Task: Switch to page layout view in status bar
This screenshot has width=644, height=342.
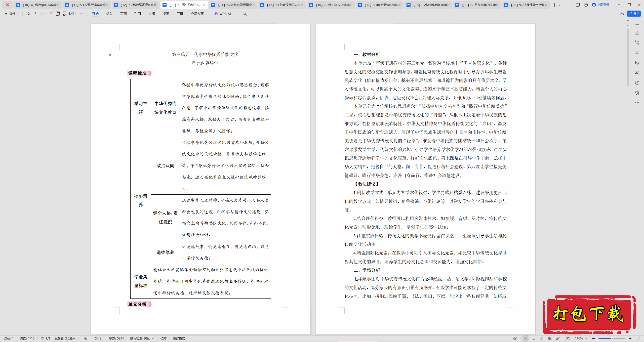Action: click(526, 338)
